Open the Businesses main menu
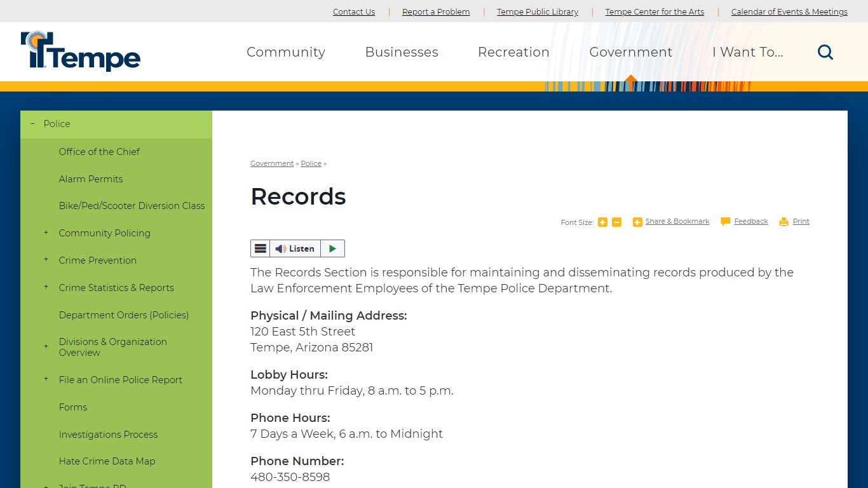The height and width of the screenshot is (488, 868). click(402, 52)
